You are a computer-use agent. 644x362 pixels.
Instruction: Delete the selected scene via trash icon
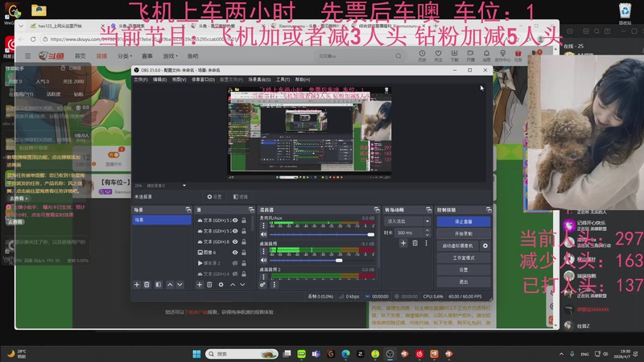click(147, 285)
